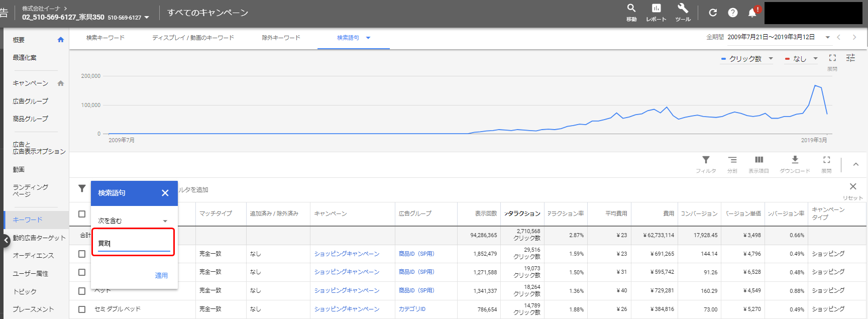868x319 pixels.
Task: Open 動画 in the sidebar
Action: coord(19,170)
